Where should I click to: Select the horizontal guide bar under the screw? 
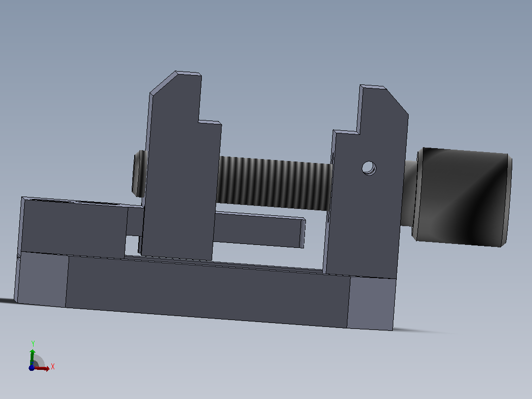coord(260,230)
